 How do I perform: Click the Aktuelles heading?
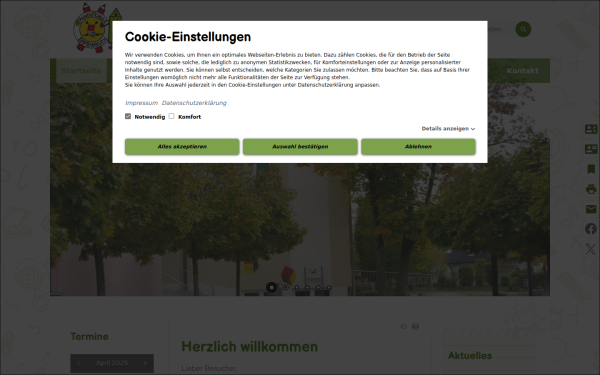(470, 355)
